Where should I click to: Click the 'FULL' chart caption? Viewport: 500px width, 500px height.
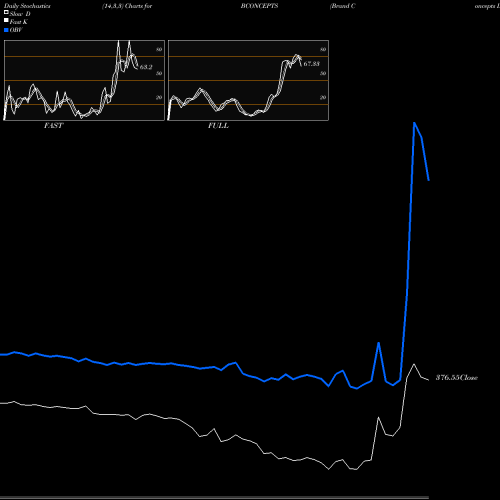pyautogui.click(x=218, y=126)
